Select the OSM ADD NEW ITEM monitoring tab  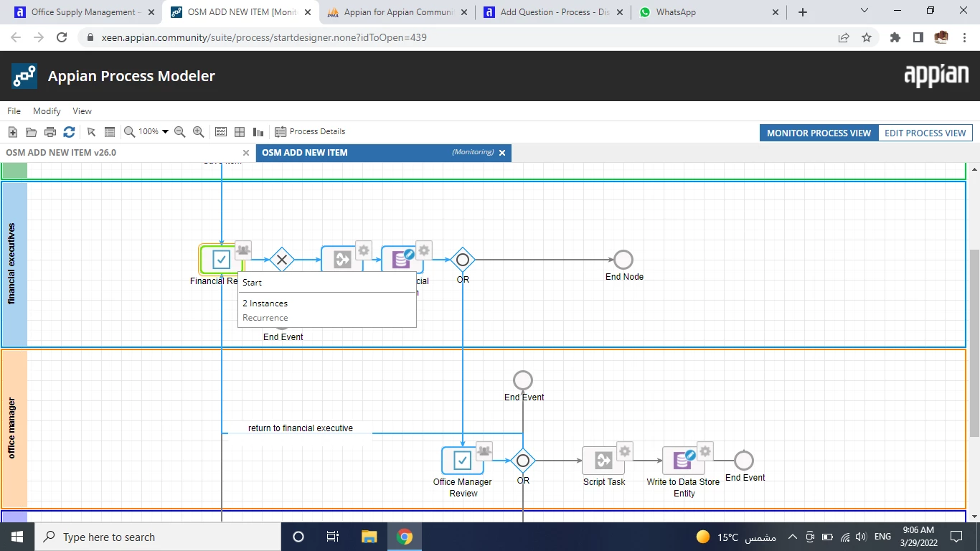click(384, 153)
